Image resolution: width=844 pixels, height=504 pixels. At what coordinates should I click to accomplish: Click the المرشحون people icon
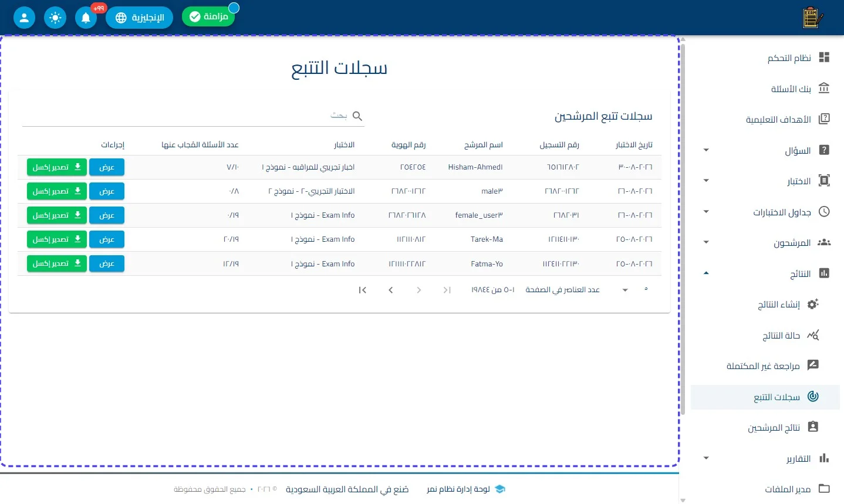tap(824, 242)
